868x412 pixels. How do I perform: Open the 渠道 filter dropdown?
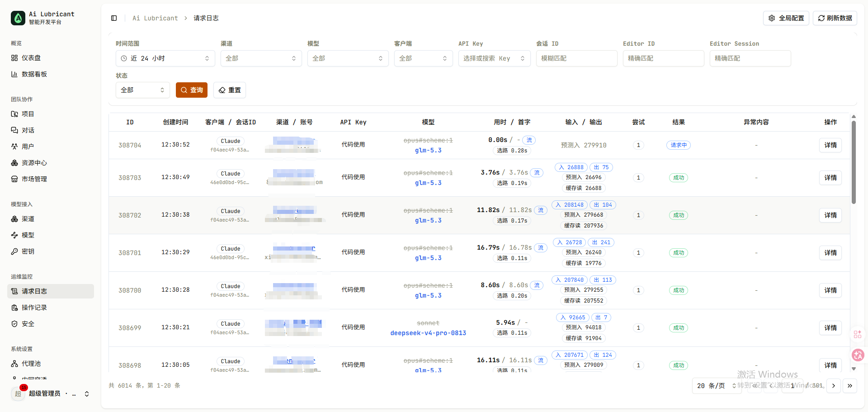(x=261, y=58)
